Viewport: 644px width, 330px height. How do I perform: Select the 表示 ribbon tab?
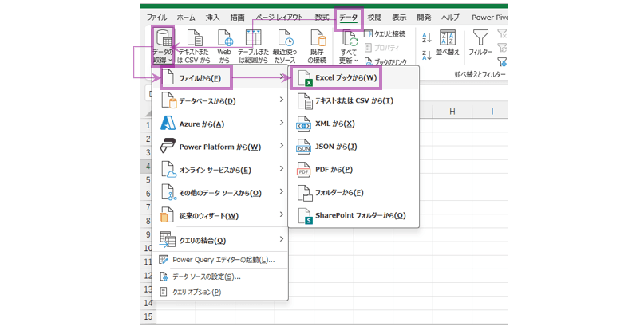[399, 18]
